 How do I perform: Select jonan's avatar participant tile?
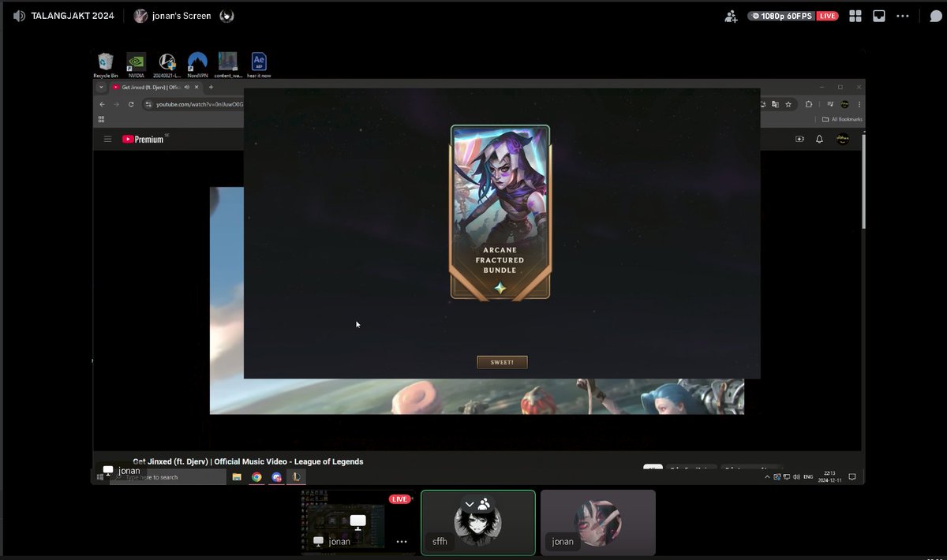pos(598,522)
